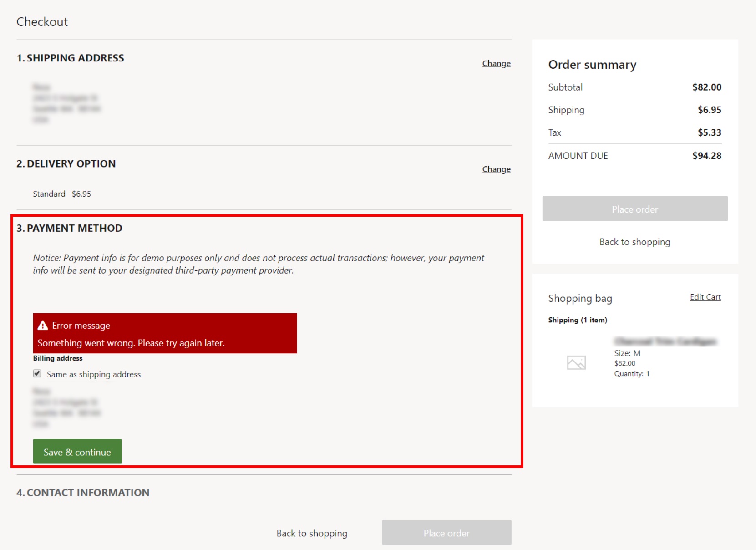
Task: Click the 4. CONTACT INFORMATION heading
Action: 83,493
